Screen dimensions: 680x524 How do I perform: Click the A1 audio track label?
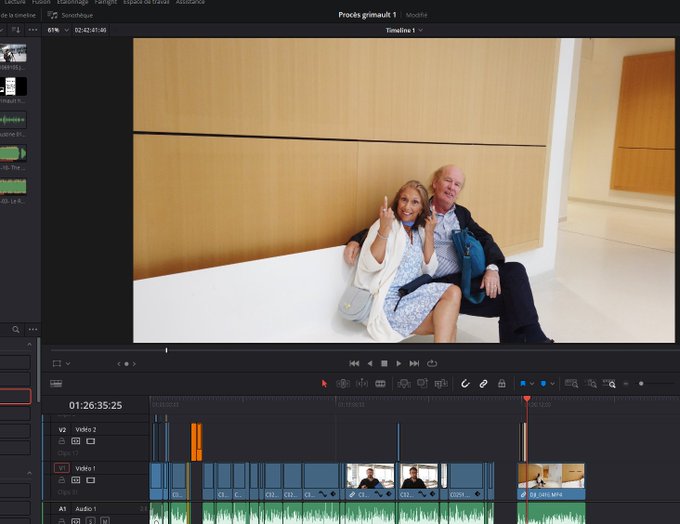point(62,509)
